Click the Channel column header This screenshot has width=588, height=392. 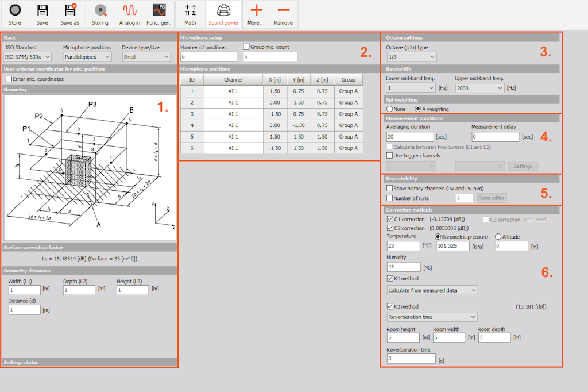233,79
